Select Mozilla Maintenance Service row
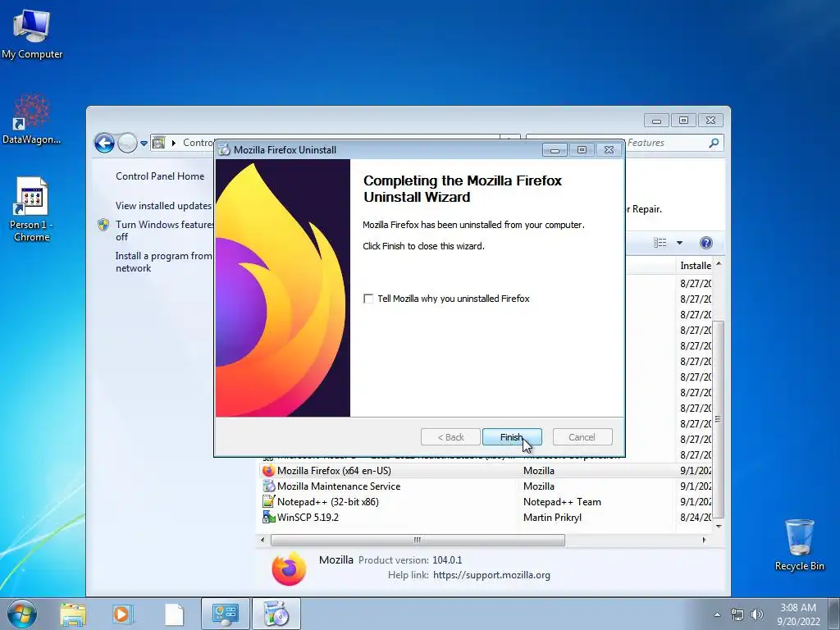Viewport: 840px width, 630px height. point(487,486)
